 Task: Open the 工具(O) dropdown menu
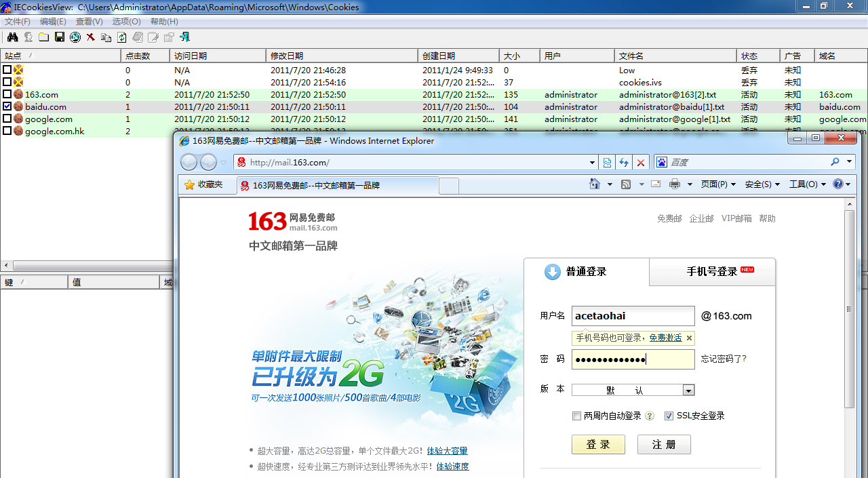[808, 184]
